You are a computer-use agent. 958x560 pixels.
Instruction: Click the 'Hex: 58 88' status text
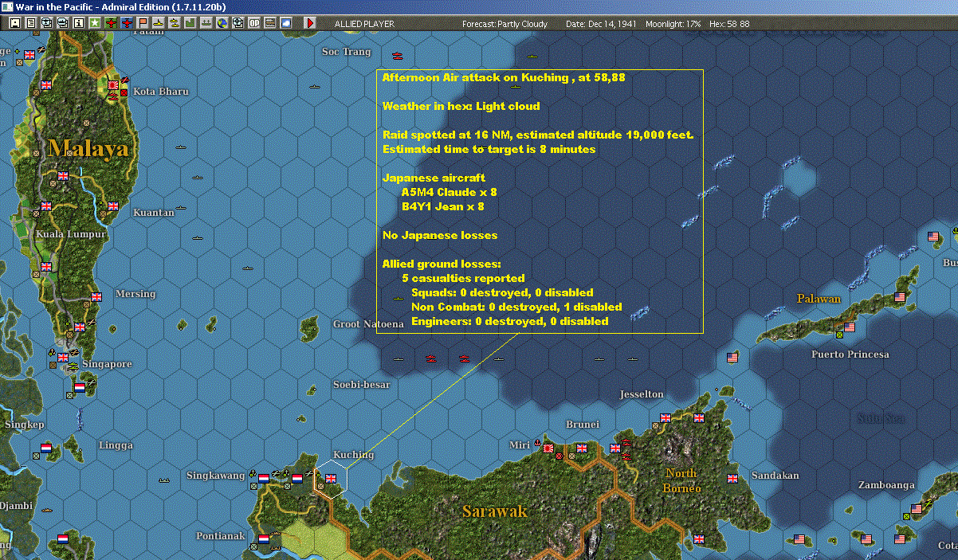728,24
